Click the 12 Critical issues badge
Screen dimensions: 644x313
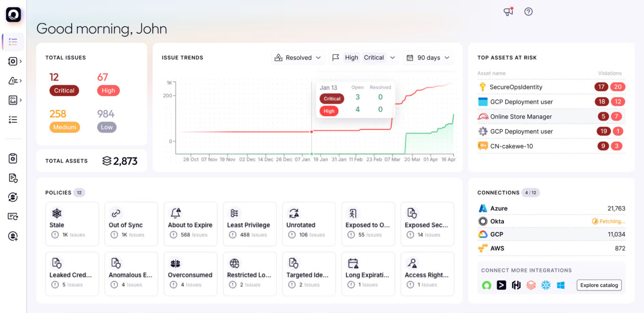[64, 90]
